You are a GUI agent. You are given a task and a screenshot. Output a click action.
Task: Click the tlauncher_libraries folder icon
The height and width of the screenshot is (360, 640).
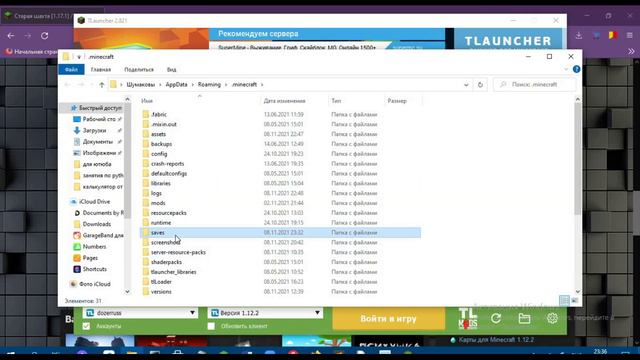146,272
